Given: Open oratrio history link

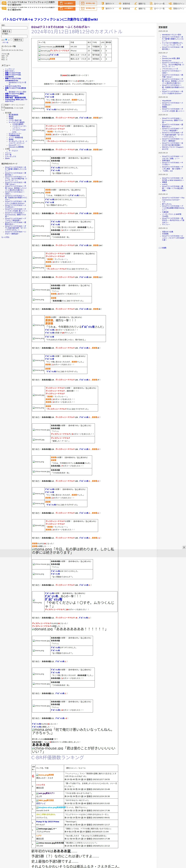Looking at the screenshot, I should [x=165, y=185].
